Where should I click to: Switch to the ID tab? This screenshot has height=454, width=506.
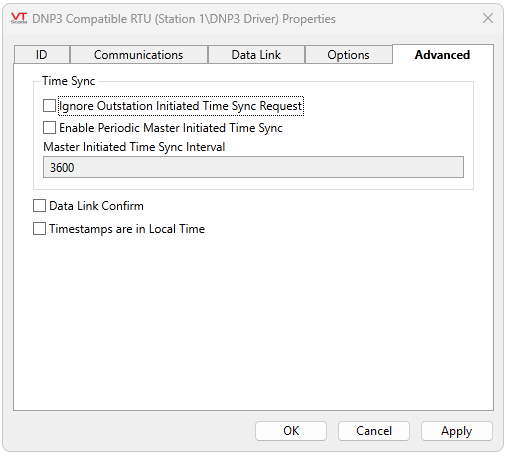[x=42, y=55]
